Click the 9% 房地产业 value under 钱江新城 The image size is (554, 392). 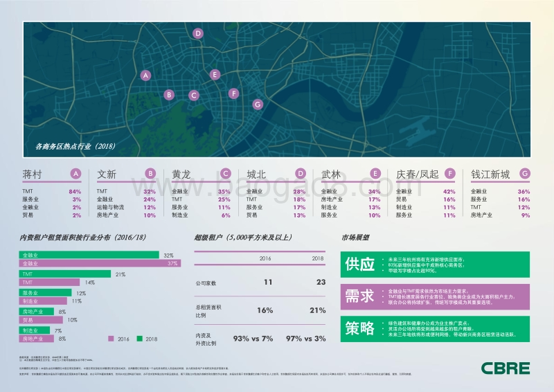526,215
